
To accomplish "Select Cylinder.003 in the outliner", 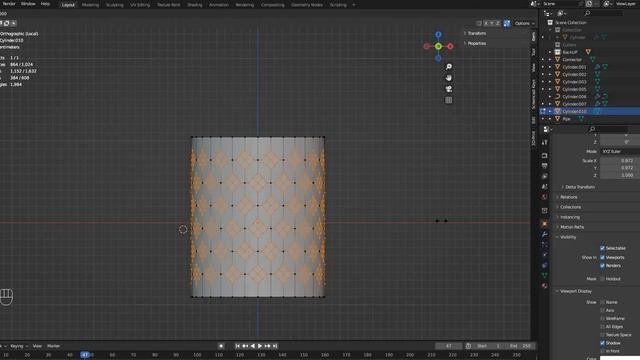I will coord(574,82).
